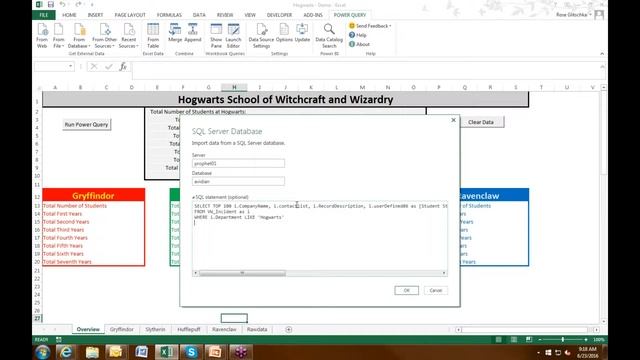Viewport: 640px width, 360px height.
Task: Switch to the REVIEW ribbon tab
Action: tap(224, 15)
